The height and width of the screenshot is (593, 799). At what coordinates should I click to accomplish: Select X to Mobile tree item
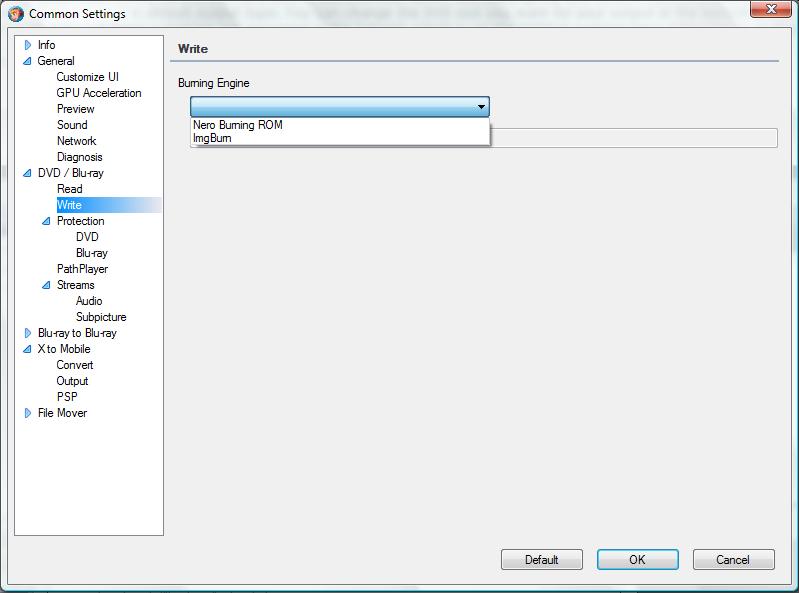64,349
